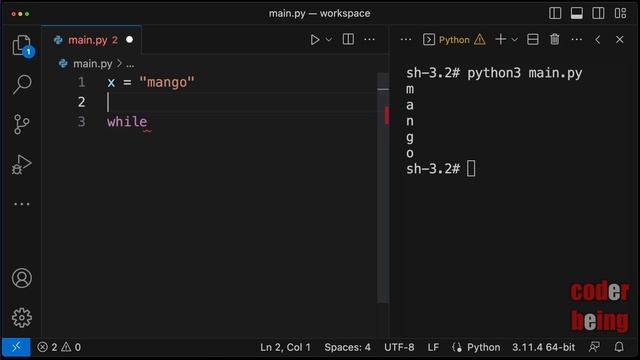
Task: Split the terminal
Action: (533, 40)
